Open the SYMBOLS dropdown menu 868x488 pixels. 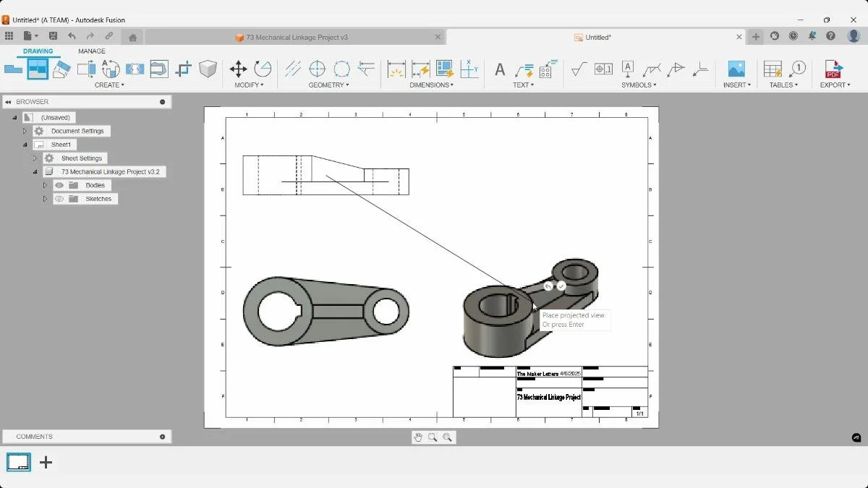(x=639, y=85)
